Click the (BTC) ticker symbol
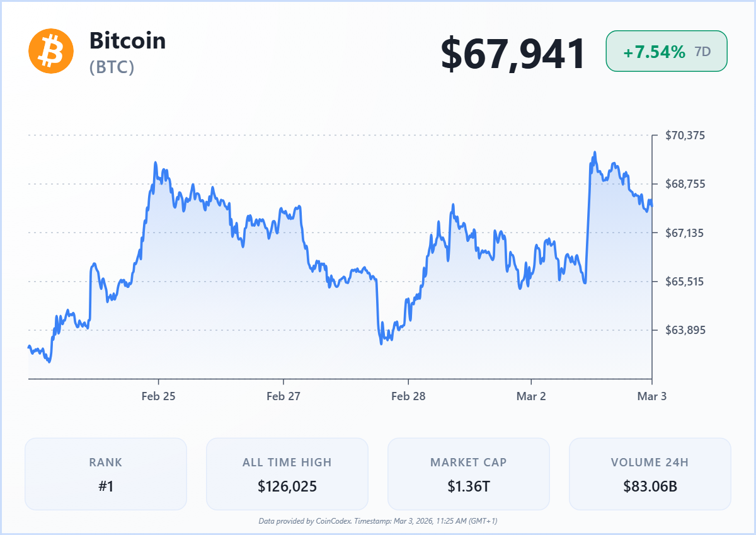Viewport: 756px width, 535px height. [x=112, y=67]
